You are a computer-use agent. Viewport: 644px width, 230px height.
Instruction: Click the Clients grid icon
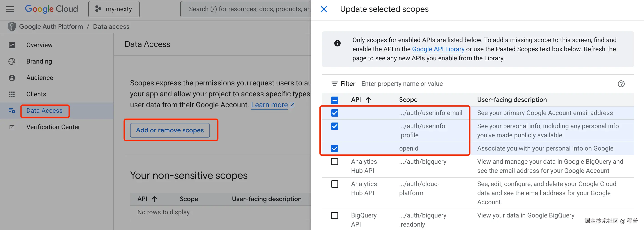click(x=12, y=94)
